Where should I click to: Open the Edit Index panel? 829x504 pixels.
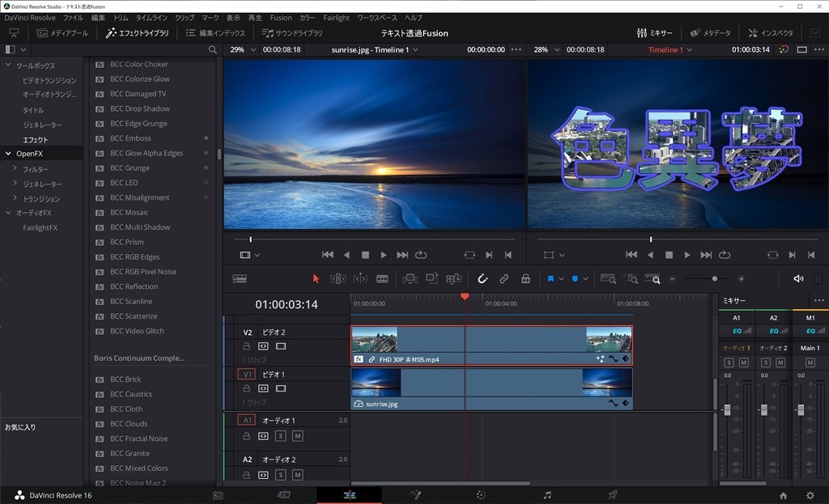(x=215, y=32)
